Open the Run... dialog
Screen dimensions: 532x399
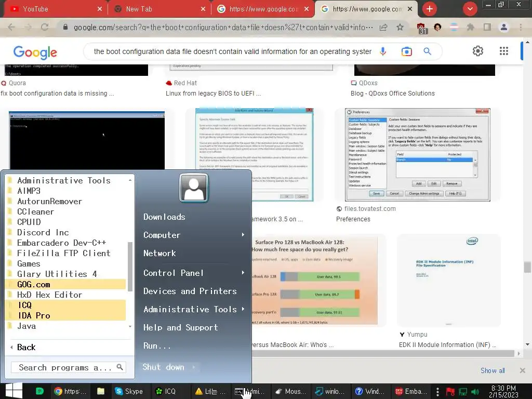pyautogui.click(x=157, y=345)
